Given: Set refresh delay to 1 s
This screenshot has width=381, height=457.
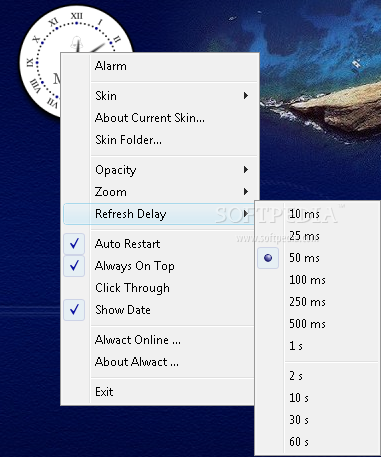Looking at the screenshot, I should click(x=318, y=346).
